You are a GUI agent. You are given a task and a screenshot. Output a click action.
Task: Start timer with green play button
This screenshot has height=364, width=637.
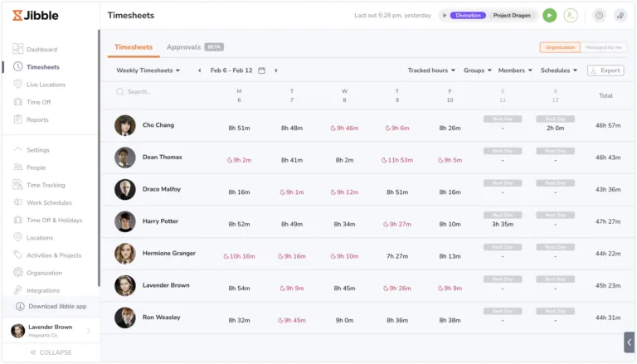(549, 16)
